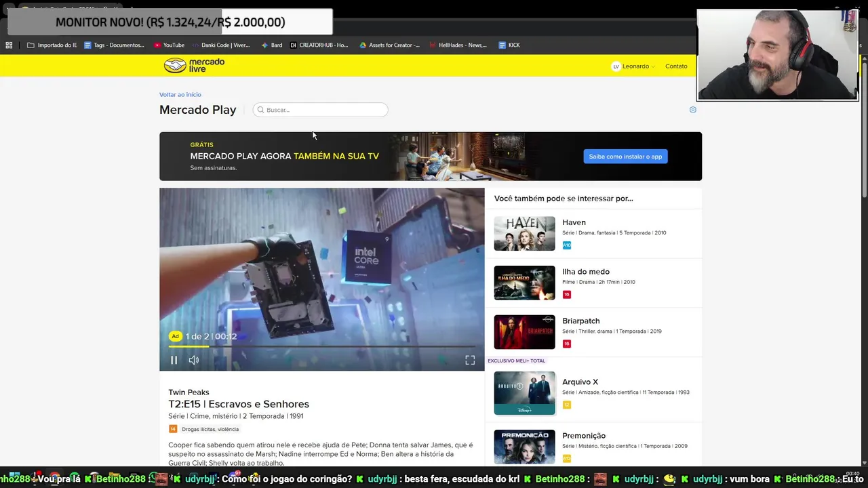Click the Twin Peaks series name
Image resolution: width=868 pixels, height=488 pixels.
tap(189, 392)
